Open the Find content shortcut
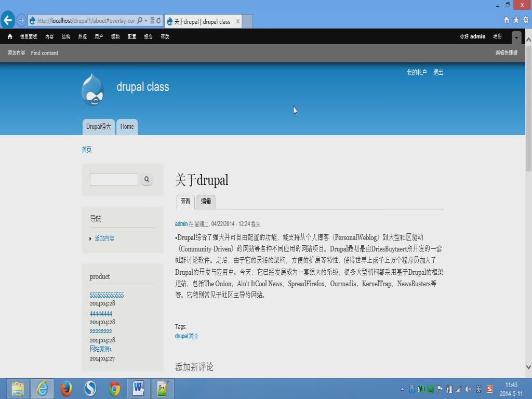This screenshot has height=399, width=532. click(x=45, y=53)
